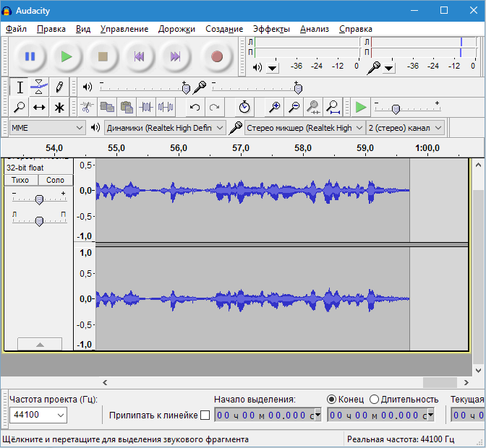Open the 'Стерео микшер' input device dropdown
The width and height of the screenshot is (486, 448).
(304, 128)
